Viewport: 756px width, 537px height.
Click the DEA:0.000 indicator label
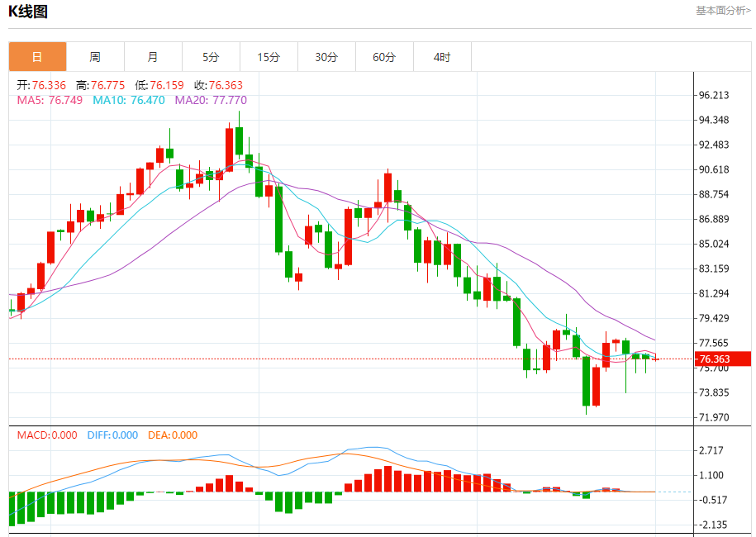[173, 435]
